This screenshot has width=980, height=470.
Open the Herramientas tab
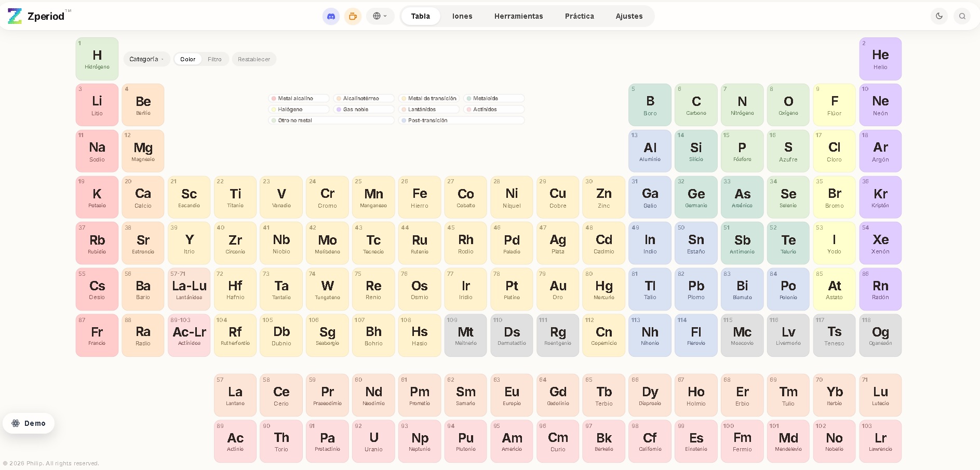pyautogui.click(x=519, y=16)
